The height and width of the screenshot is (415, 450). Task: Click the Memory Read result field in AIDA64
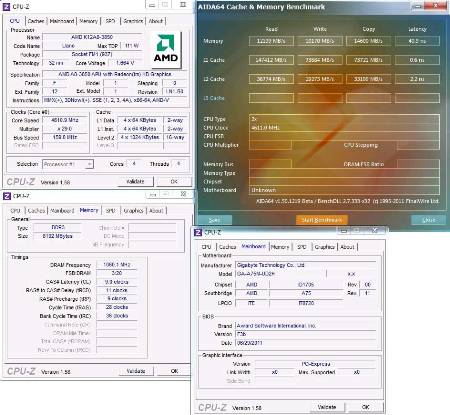click(x=271, y=41)
